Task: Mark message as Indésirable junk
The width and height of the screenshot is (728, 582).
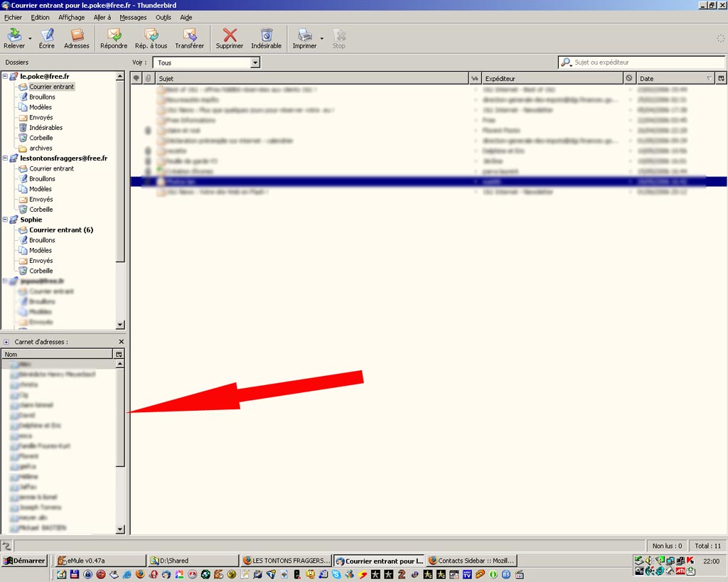Action: [266, 38]
